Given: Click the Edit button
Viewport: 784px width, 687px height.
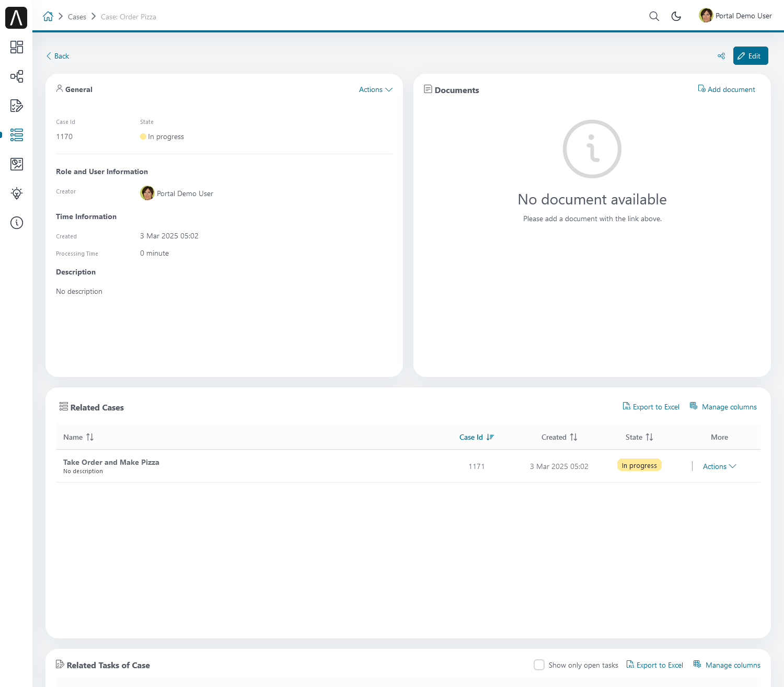Looking at the screenshot, I should [750, 56].
